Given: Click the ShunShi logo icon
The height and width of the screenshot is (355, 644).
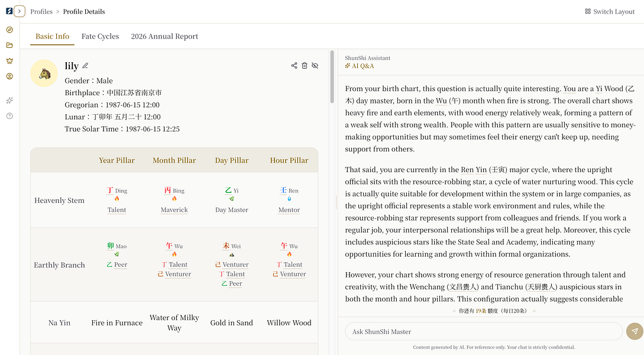Looking at the screenshot, I should (x=9, y=11).
